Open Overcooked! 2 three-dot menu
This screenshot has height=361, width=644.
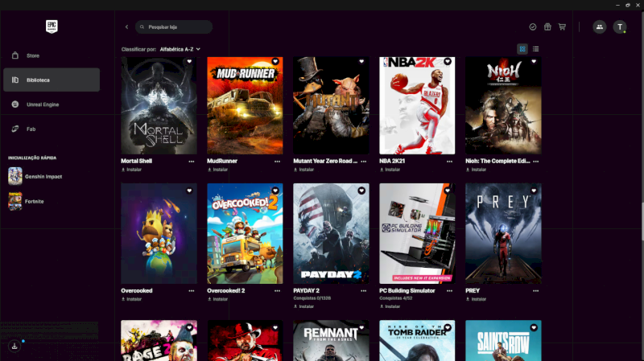coord(277,291)
